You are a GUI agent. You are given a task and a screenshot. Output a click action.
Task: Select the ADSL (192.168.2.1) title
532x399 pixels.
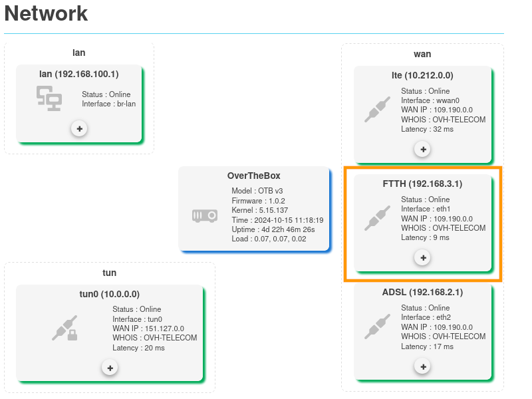422,292
